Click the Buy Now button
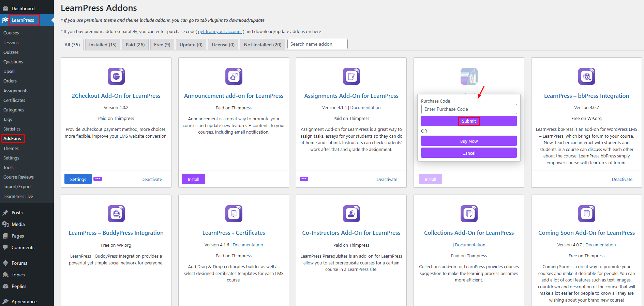The height and width of the screenshot is (306, 644). pyautogui.click(x=469, y=141)
